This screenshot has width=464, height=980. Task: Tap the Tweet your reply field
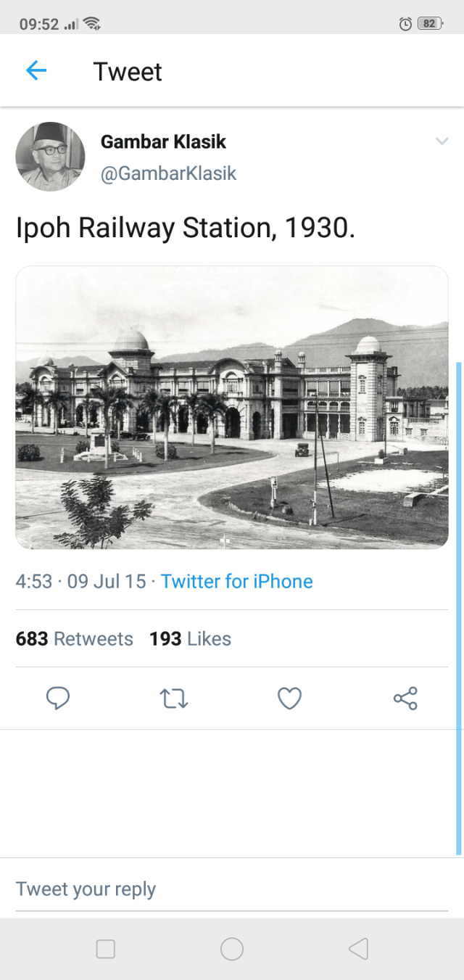[x=232, y=889]
